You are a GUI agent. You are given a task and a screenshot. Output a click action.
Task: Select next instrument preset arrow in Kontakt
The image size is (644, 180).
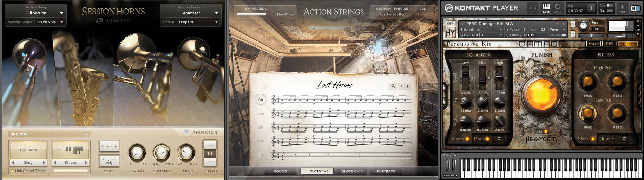coord(564,24)
